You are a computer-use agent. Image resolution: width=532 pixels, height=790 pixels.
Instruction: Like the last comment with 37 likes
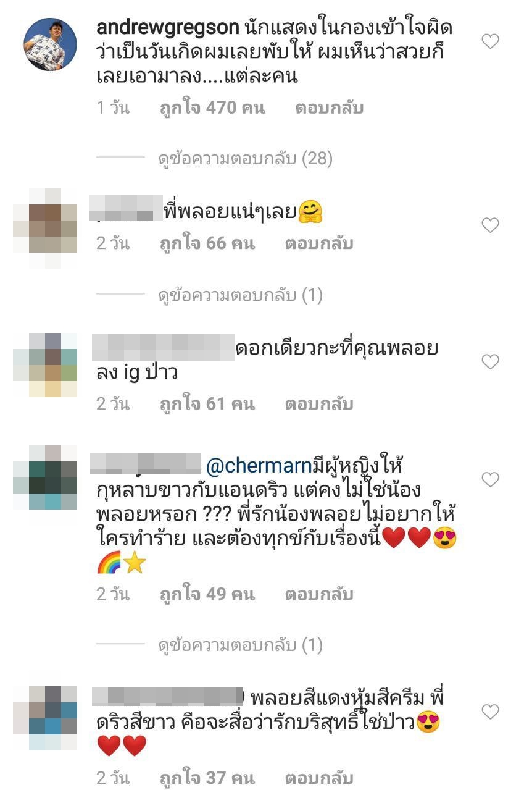pyautogui.click(x=490, y=712)
